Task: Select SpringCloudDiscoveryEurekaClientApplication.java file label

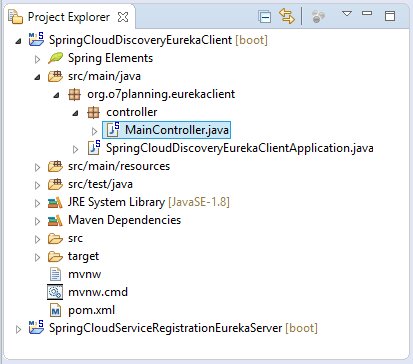Action: coord(240,148)
